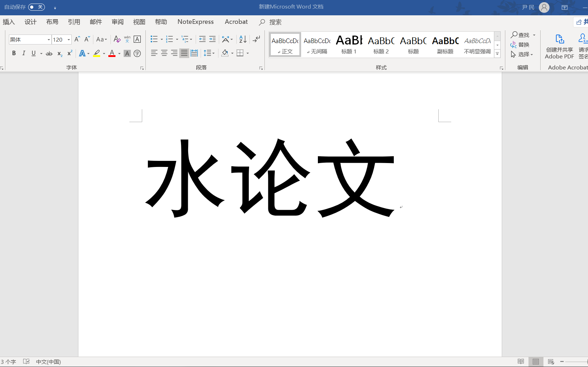
Task: Toggle Subscript formatting
Action: (x=60, y=53)
